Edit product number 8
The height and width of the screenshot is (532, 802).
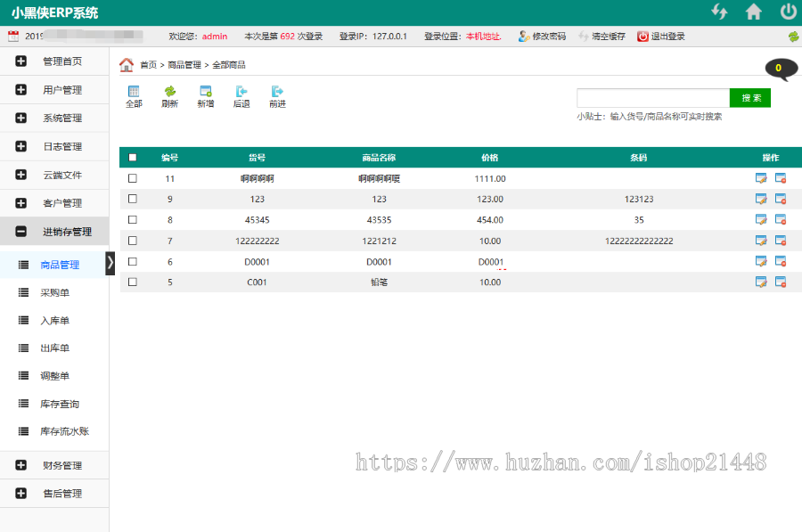coord(761,219)
